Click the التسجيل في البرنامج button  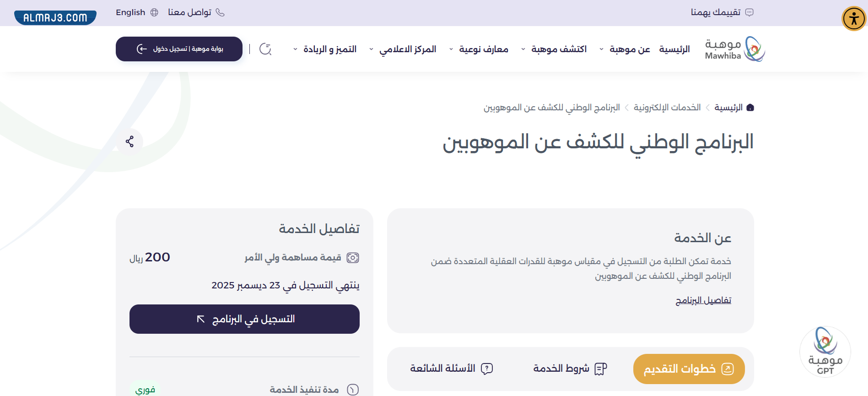pos(244,319)
